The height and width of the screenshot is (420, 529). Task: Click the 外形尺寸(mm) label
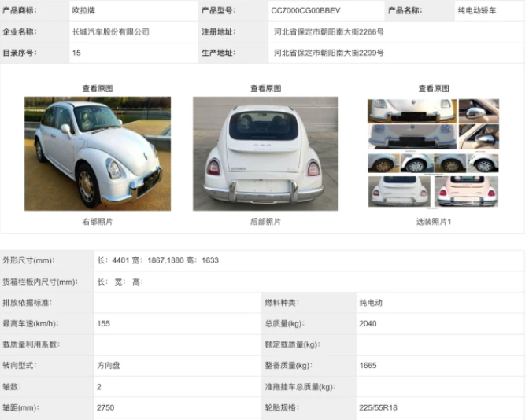[28, 260]
